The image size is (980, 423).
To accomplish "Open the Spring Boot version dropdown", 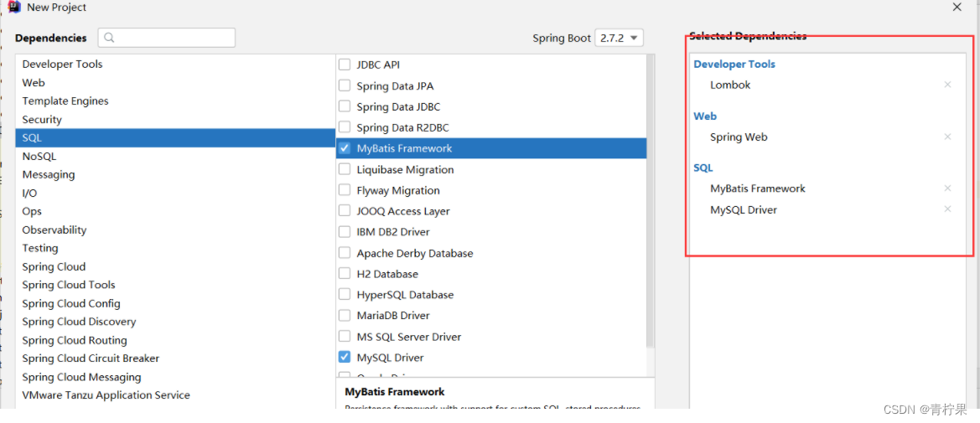I will pos(619,38).
